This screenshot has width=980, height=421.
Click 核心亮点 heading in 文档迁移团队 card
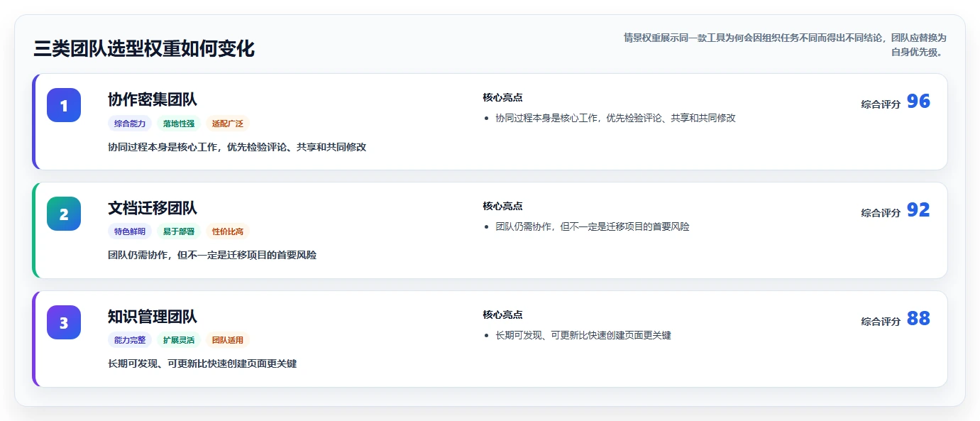(x=502, y=207)
